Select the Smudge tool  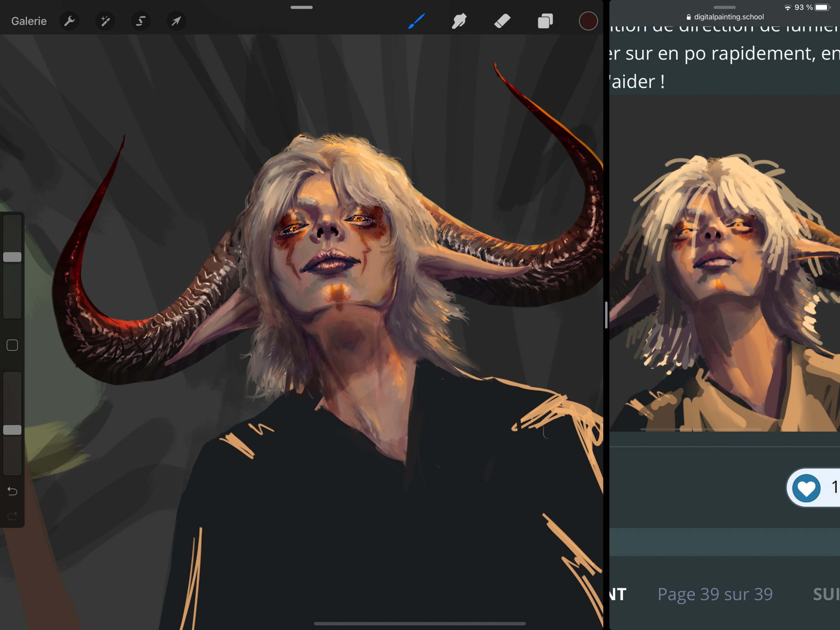click(x=459, y=21)
